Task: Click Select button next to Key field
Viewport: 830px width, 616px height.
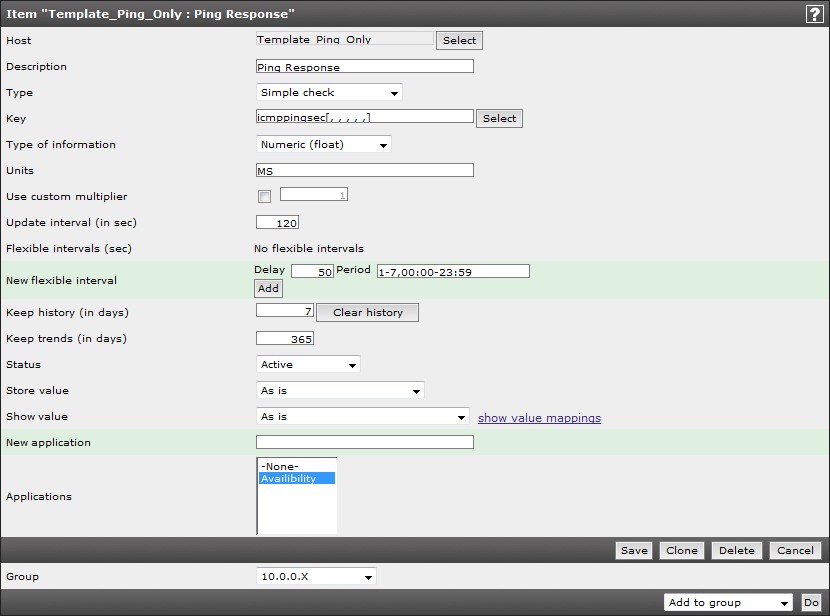Action: point(499,118)
